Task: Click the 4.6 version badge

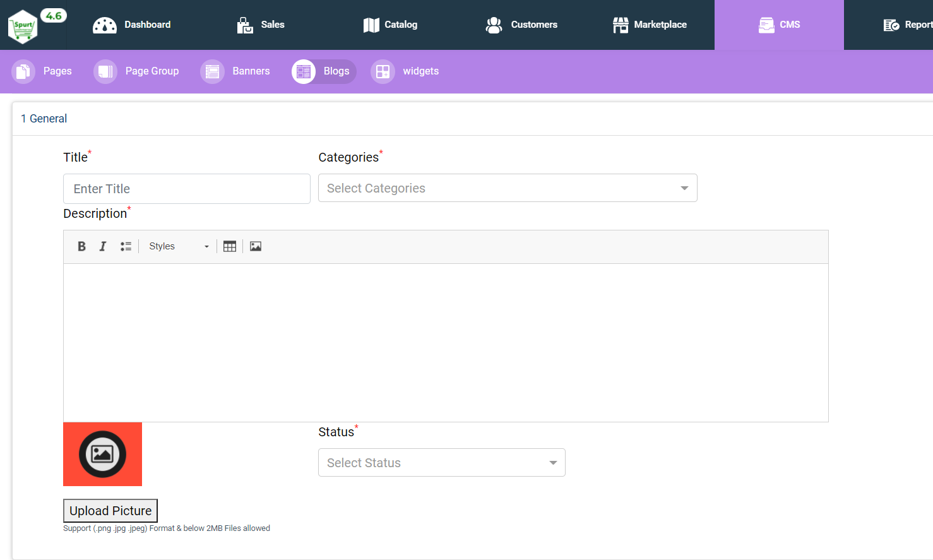Action: 54,16
